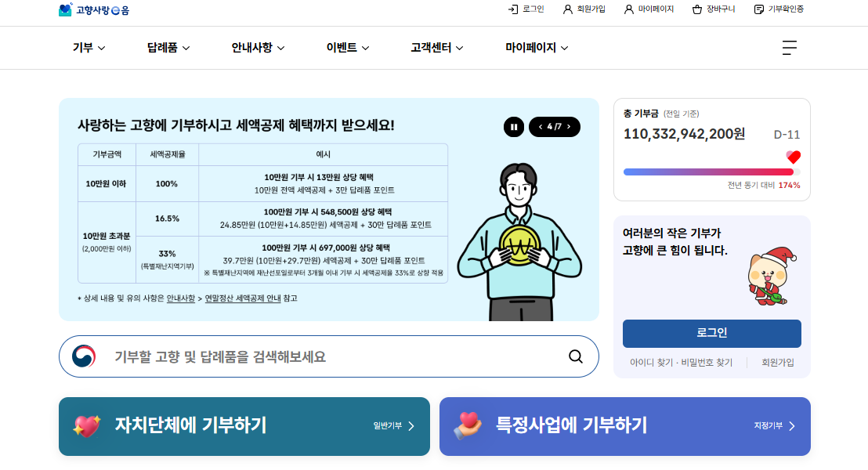Expand the 답례품 menu dropdown
This screenshot has height=470, width=868.
click(168, 48)
